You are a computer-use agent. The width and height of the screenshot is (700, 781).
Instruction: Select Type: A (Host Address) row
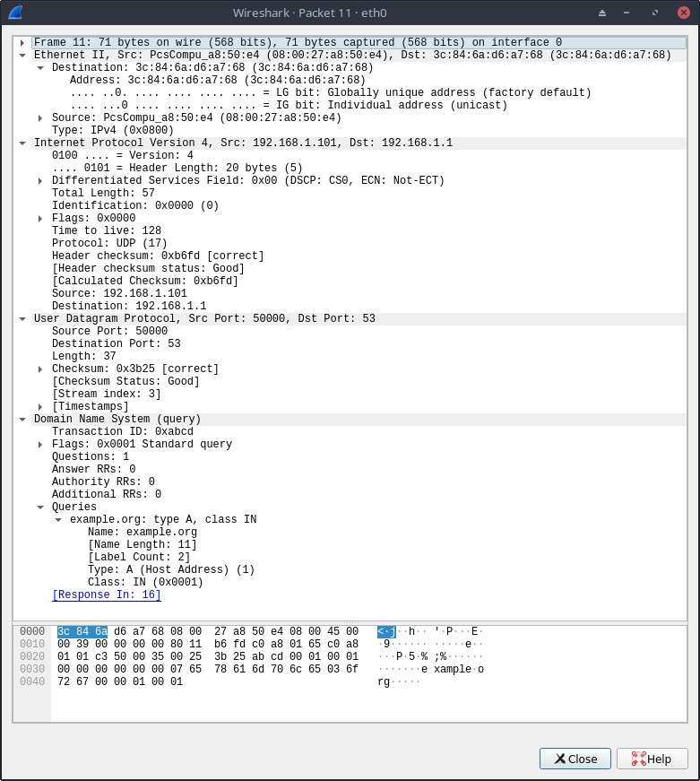pos(171,569)
